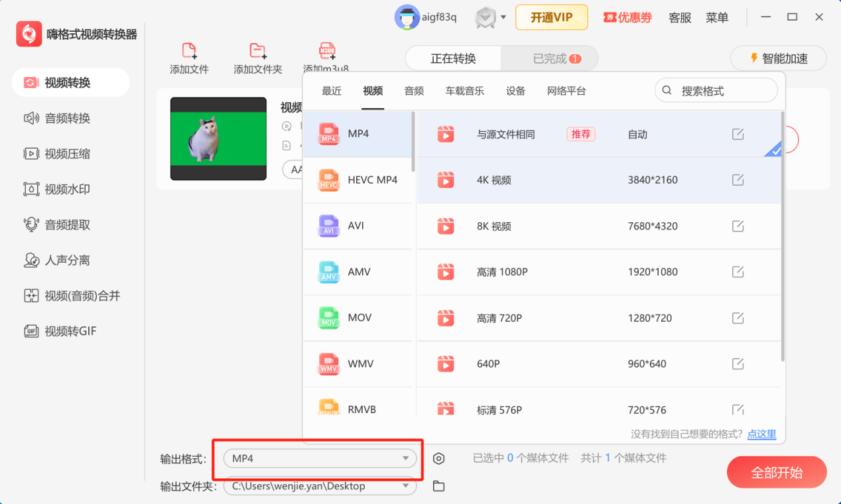
Task: Switch to 视频转GIF mode
Action: coord(70,330)
